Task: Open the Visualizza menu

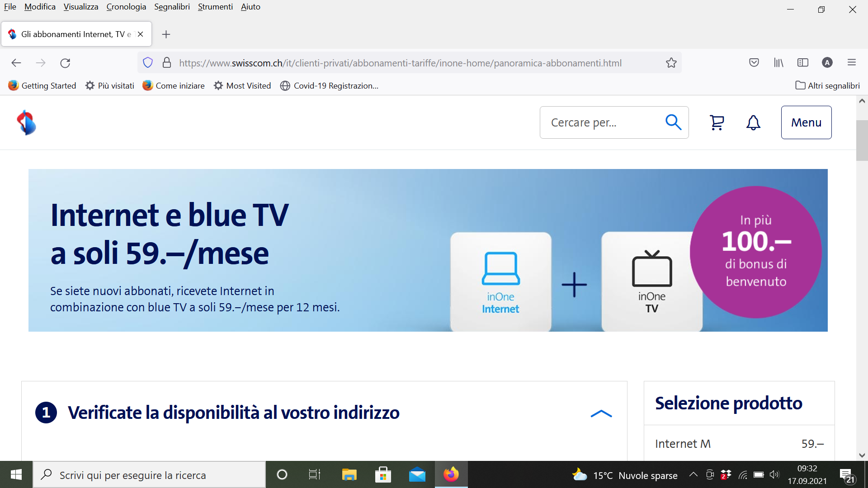Action: [x=81, y=7]
